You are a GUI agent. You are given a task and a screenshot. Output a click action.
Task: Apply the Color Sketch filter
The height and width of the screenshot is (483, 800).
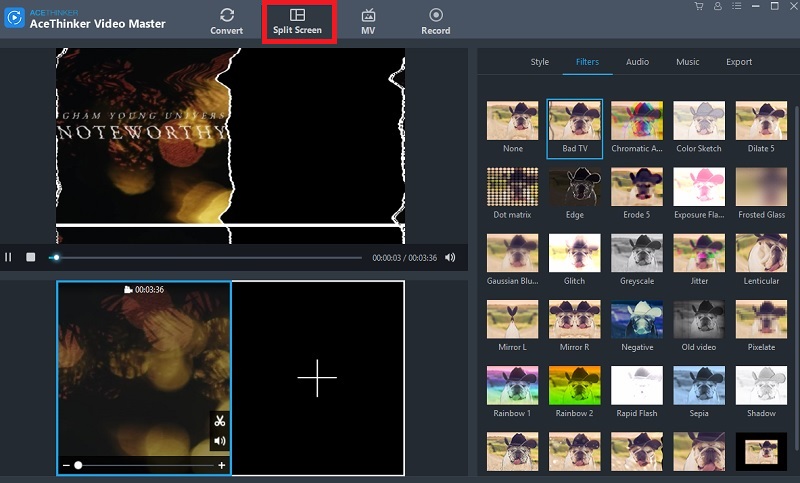[x=699, y=128]
